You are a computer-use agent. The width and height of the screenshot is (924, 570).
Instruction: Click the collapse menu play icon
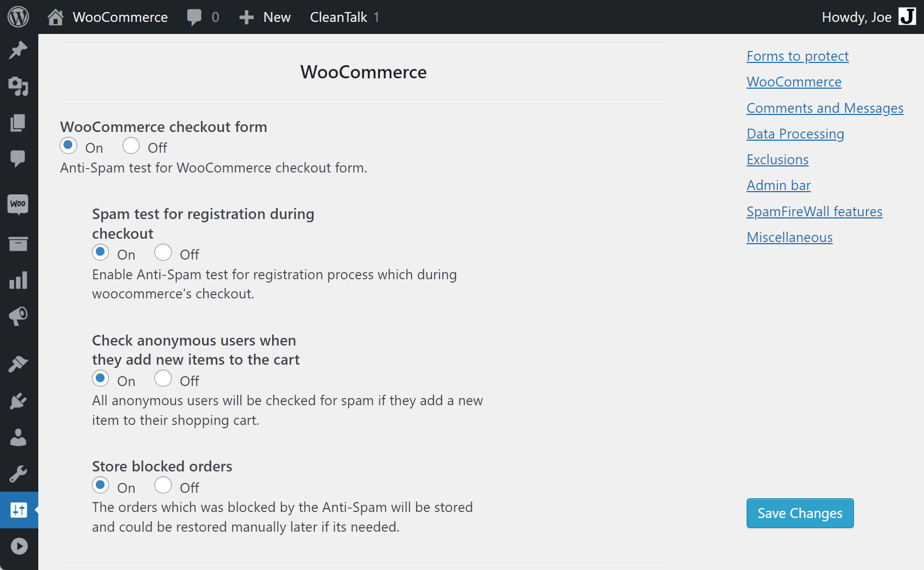point(19,546)
